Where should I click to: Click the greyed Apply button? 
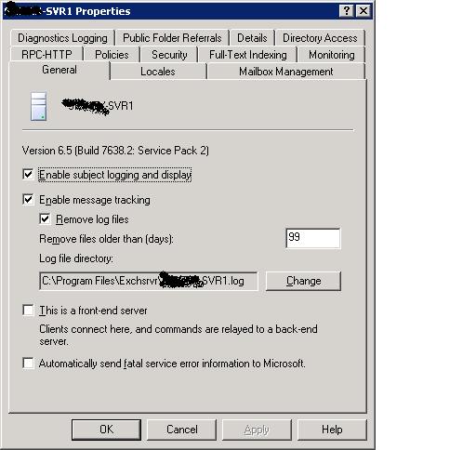point(257,430)
